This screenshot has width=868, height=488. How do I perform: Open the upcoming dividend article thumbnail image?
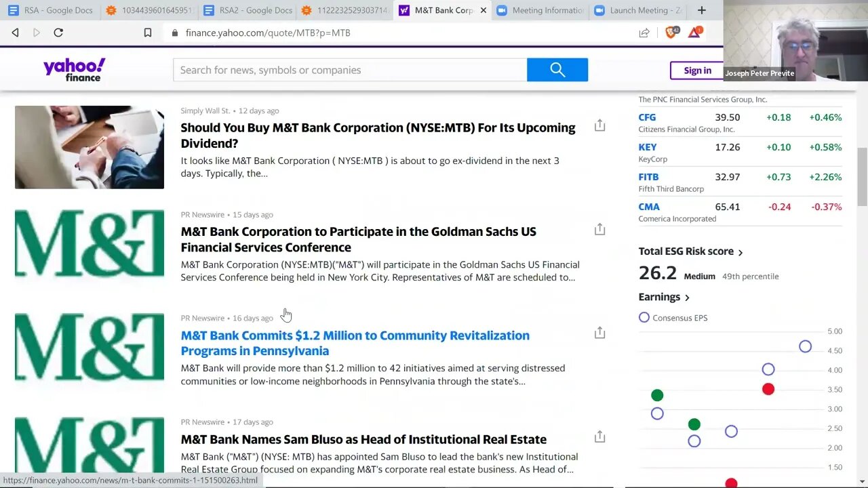pyautogui.click(x=90, y=147)
